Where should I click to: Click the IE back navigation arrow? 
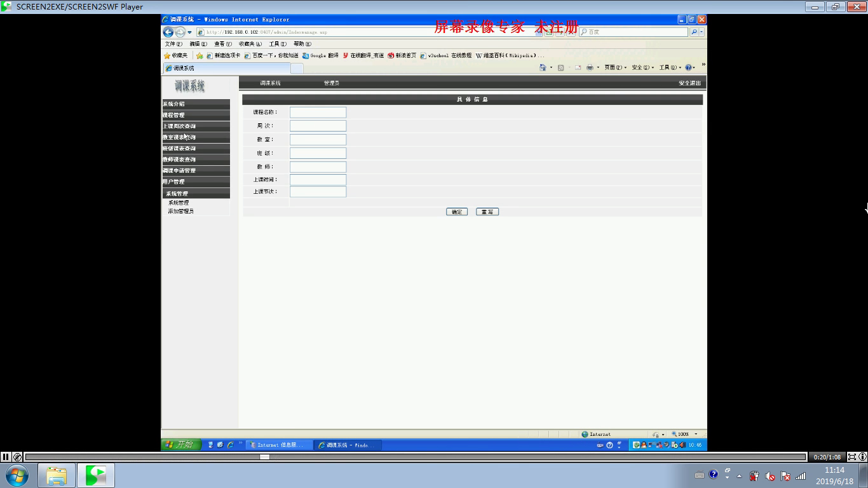[x=168, y=32]
